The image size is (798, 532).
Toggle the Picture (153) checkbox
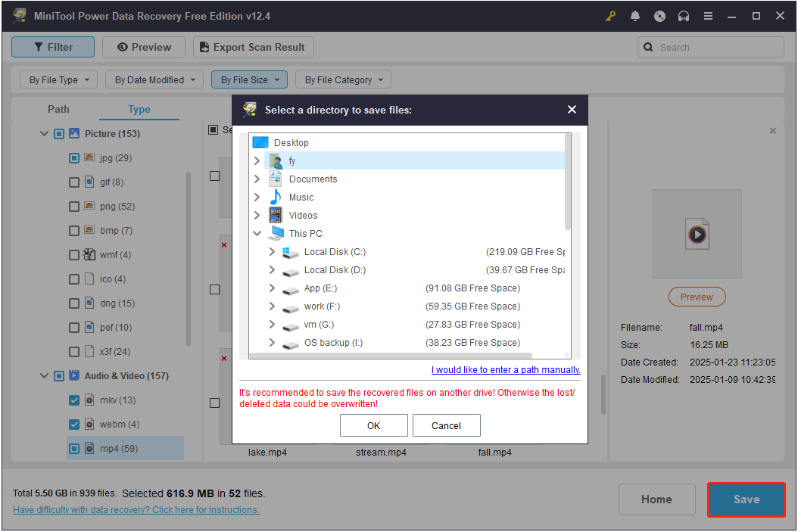tap(59, 134)
